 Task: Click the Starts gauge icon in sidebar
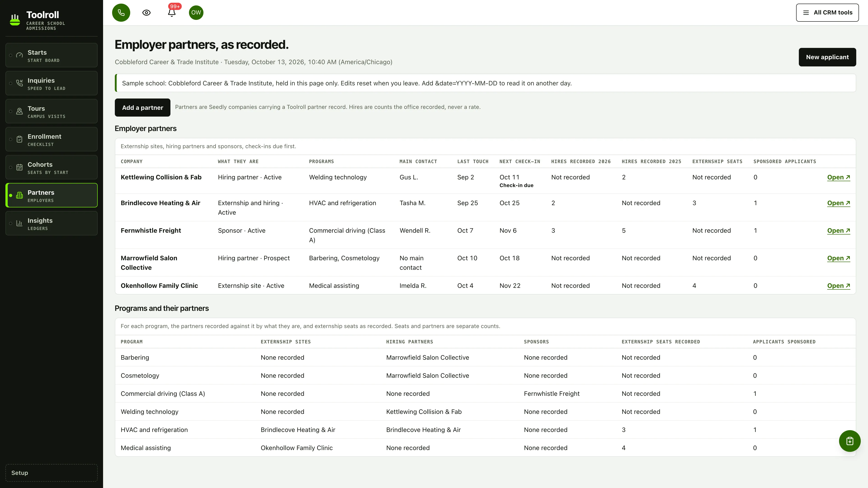click(19, 55)
